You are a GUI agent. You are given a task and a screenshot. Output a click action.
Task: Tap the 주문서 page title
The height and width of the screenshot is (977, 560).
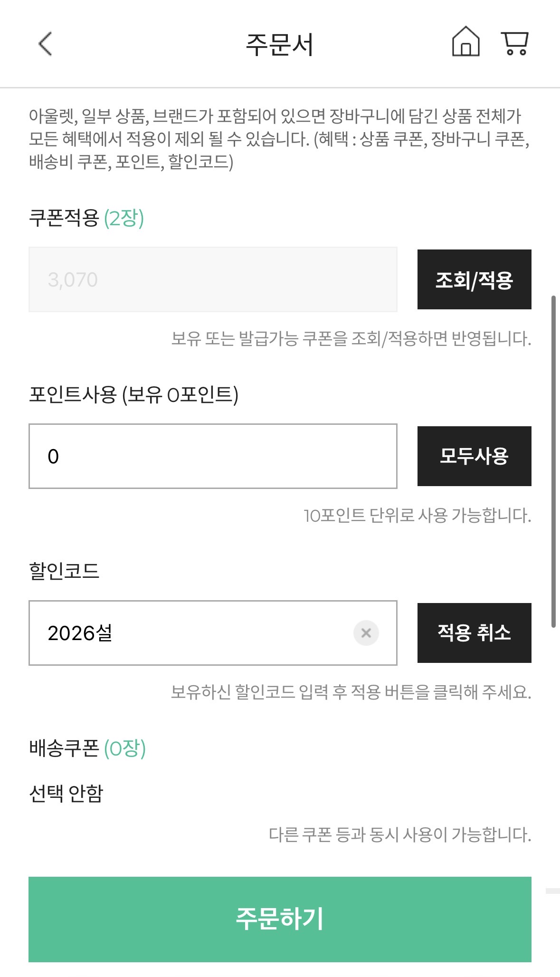pyautogui.click(x=279, y=45)
